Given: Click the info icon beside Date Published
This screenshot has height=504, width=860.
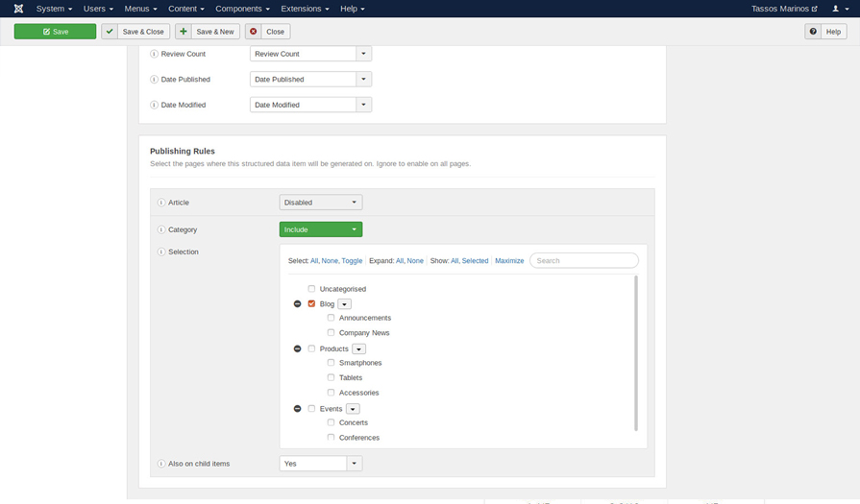Looking at the screenshot, I should pos(154,80).
